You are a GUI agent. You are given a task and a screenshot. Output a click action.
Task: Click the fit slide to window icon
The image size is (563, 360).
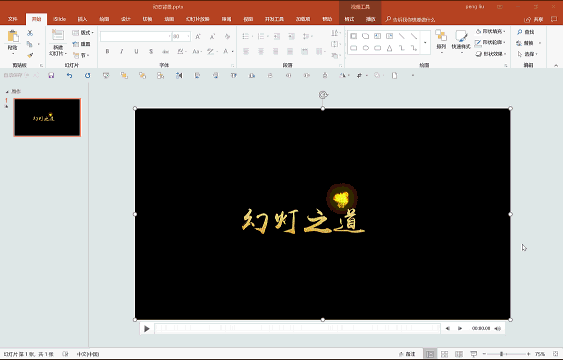555,354
